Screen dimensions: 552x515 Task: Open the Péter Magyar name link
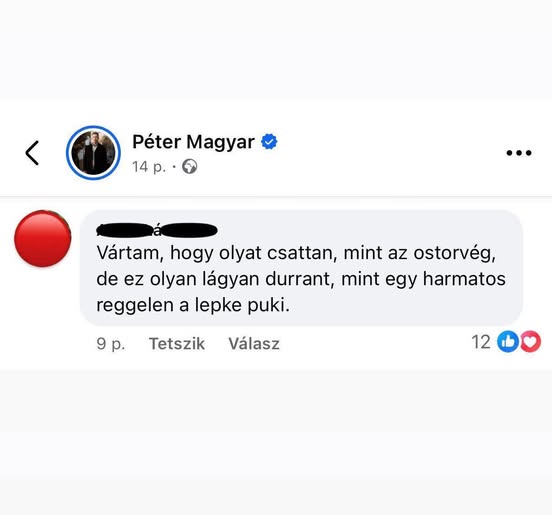pos(193,142)
